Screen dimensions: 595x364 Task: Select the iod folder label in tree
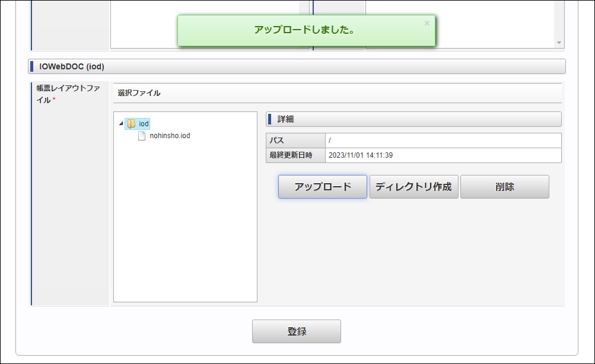[x=144, y=124]
